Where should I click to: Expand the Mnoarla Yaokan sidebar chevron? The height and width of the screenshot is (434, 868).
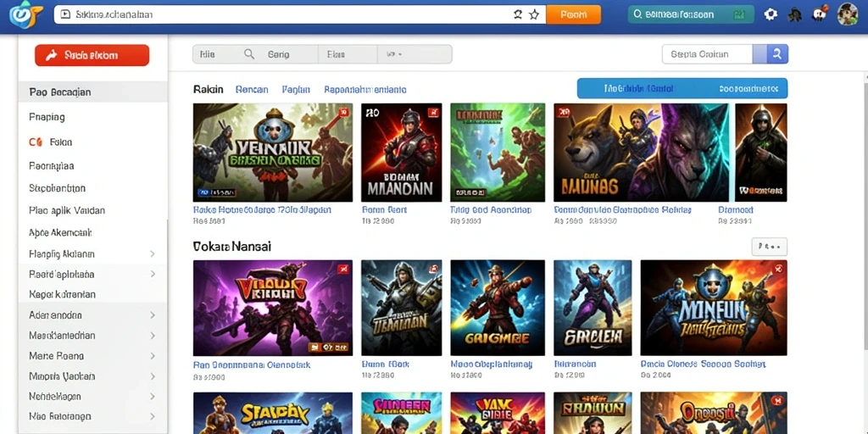click(153, 376)
